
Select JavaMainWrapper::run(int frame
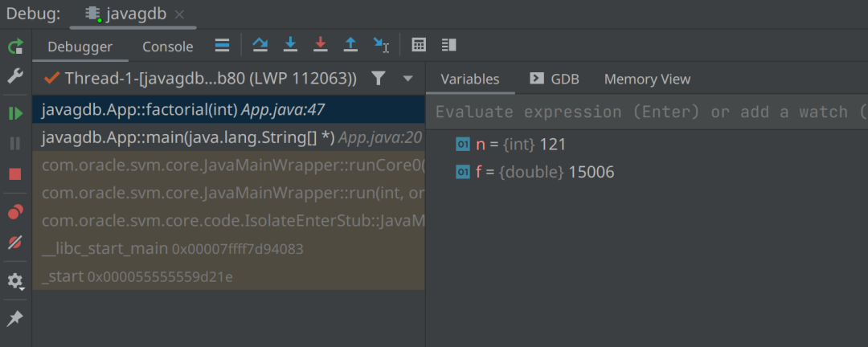[228, 193]
